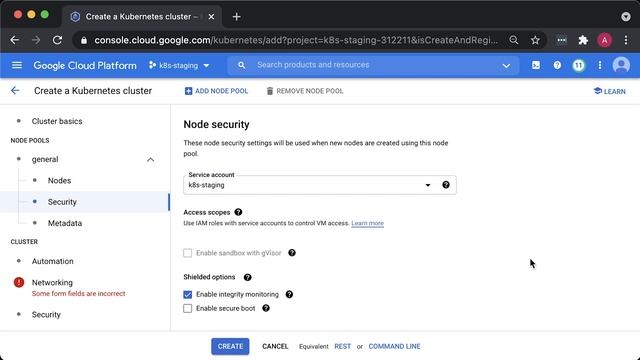The image size is (640, 360).
Task: Open the browser extensions puzzle icon
Action: click(x=583, y=40)
